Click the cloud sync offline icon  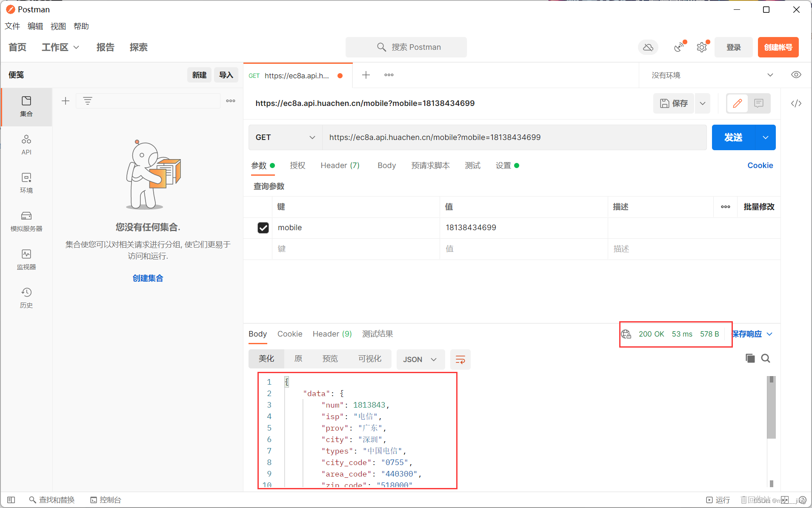pyautogui.click(x=648, y=47)
